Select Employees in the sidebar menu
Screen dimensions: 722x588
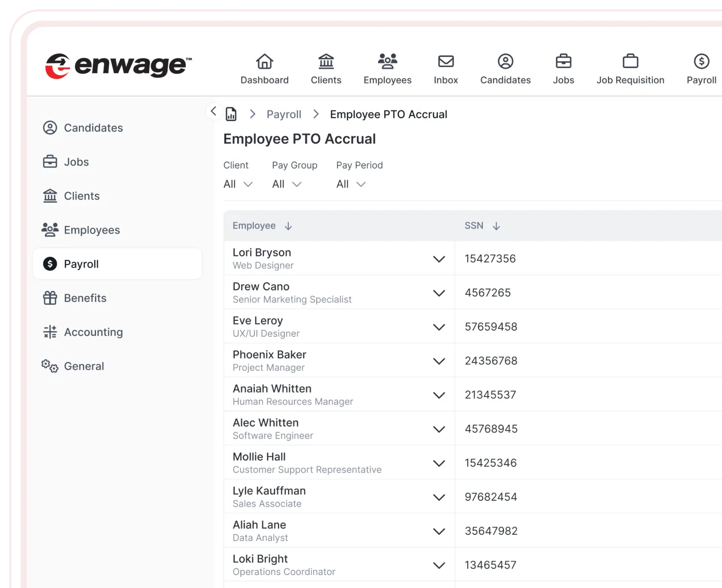pyautogui.click(x=91, y=230)
